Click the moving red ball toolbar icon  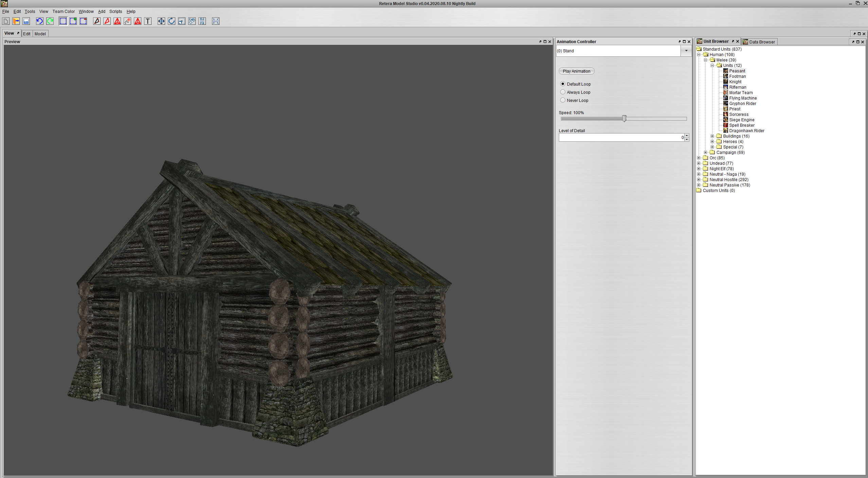(127, 21)
